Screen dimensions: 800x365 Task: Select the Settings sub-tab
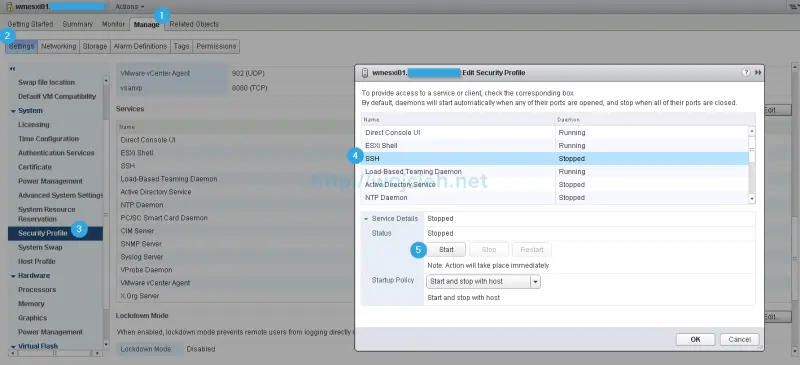(21, 46)
